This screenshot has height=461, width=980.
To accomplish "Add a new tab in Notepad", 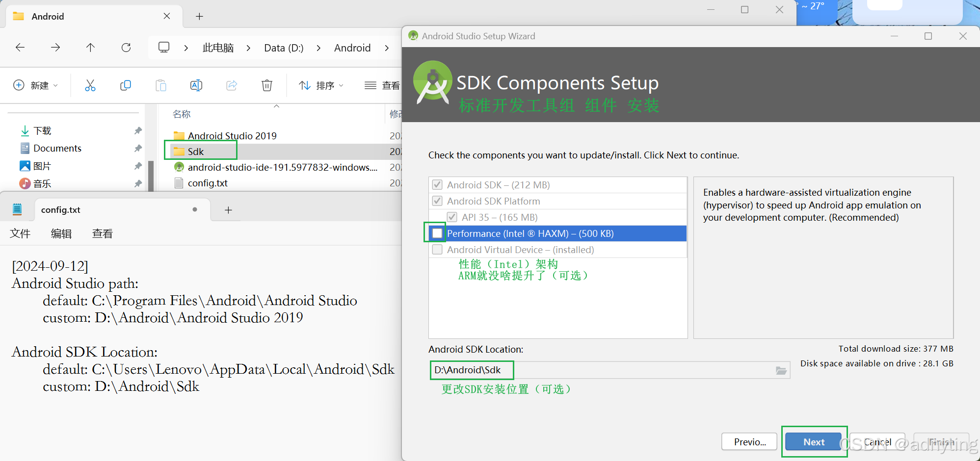I will coord(228,210).
